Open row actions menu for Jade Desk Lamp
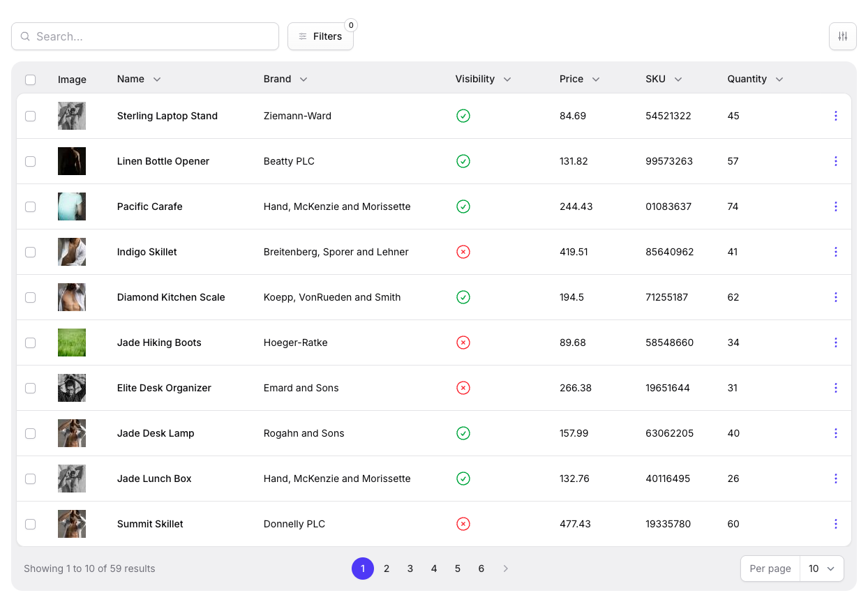Screen dimensions: 868x602 [835, 433]
